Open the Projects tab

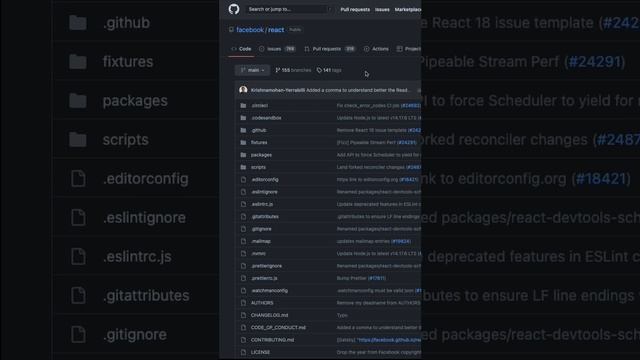[409, 49]
